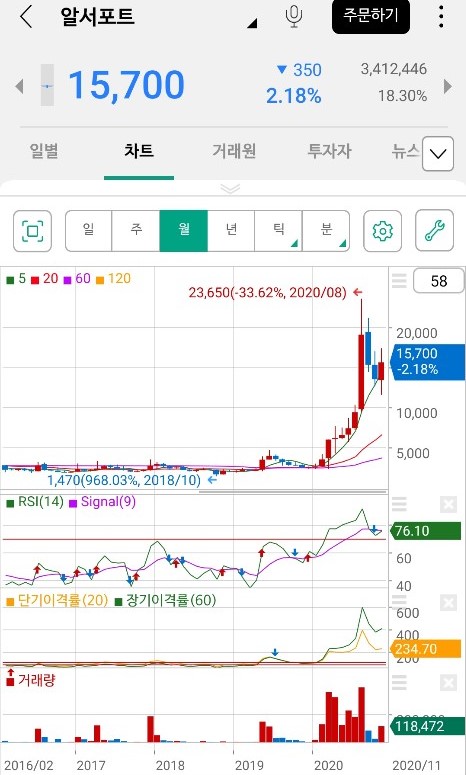Tap the 2020/11 date label on time axis
Image resolution: width=466 pixels, height=775 pixels.
tap(416, 766)
